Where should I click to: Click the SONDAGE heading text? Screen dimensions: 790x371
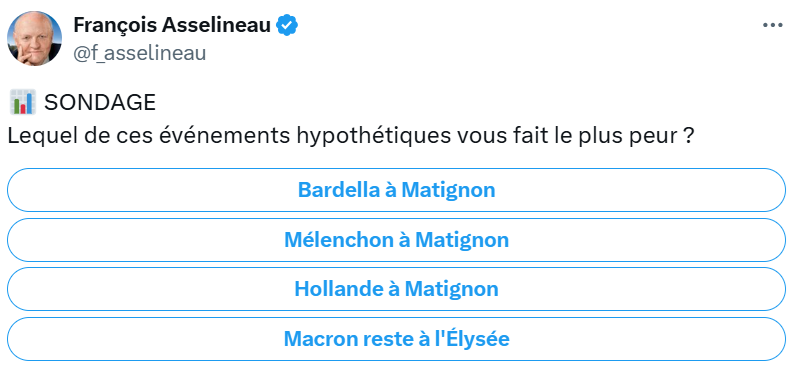click(100, 103)
